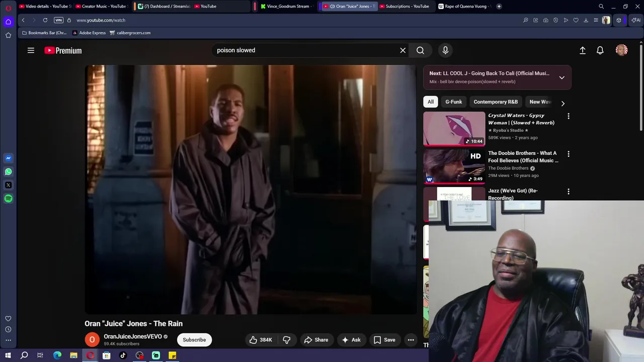Open the OranJuiceJonesVEVO channel avatar
The width and height of the screenshot is (644, 362).
pyautogui.click(x=92, y=340)
